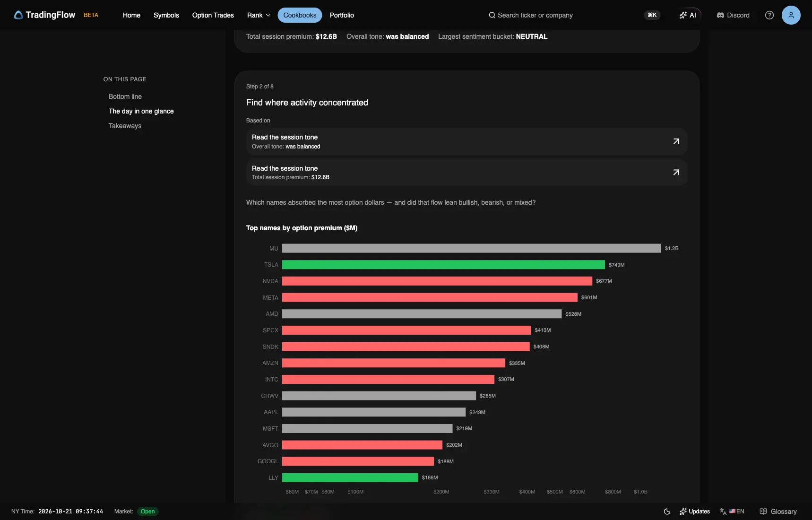The height and width of the screenshot is (520, 812).
Task: Click the SPCX ticker label
Action: (x=270, y=330)
